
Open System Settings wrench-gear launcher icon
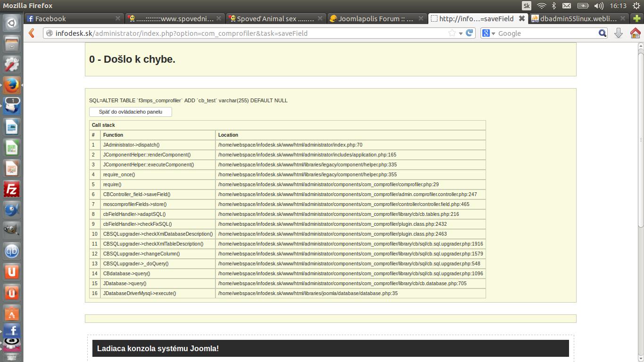[12, 65]
